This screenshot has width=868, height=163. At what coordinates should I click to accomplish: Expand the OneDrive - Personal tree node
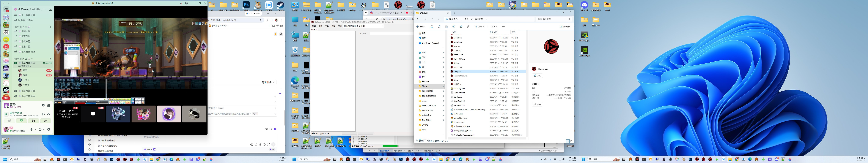pyautogui.click(x=416, y=43)
